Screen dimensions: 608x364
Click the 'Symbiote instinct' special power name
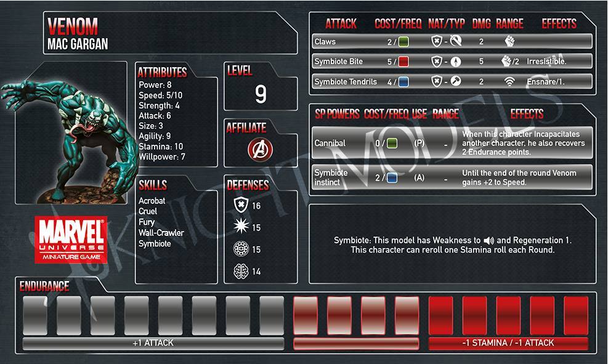pyautogui.click(x=331, y=177)
